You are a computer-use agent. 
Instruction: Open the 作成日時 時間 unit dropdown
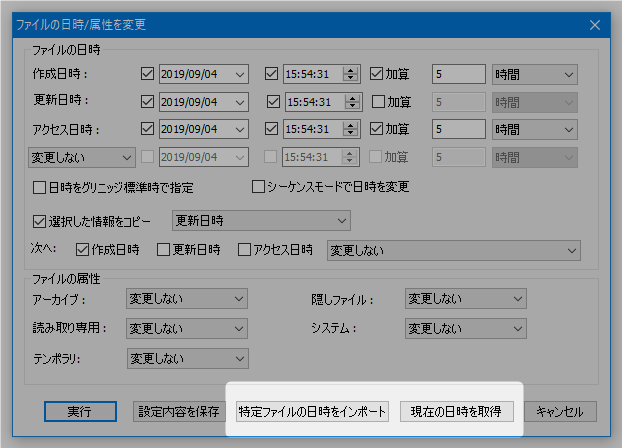(535, 74)
